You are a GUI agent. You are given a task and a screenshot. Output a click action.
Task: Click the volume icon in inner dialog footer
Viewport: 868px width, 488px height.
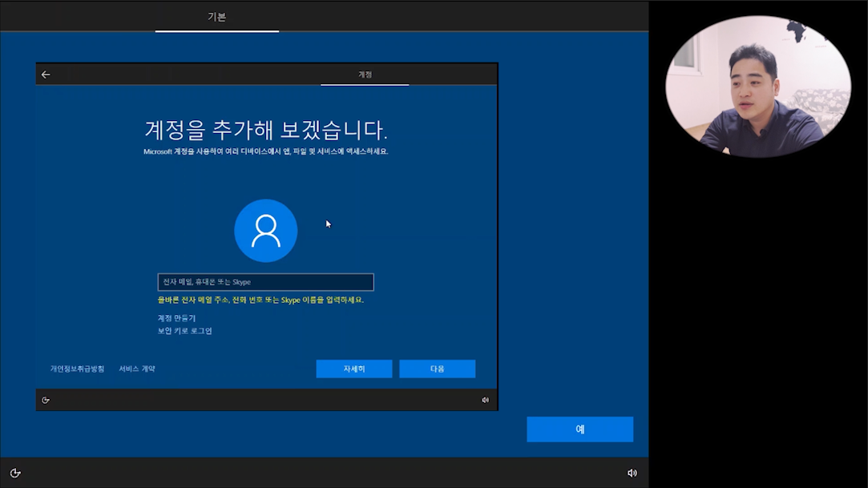tap(486, 400)
